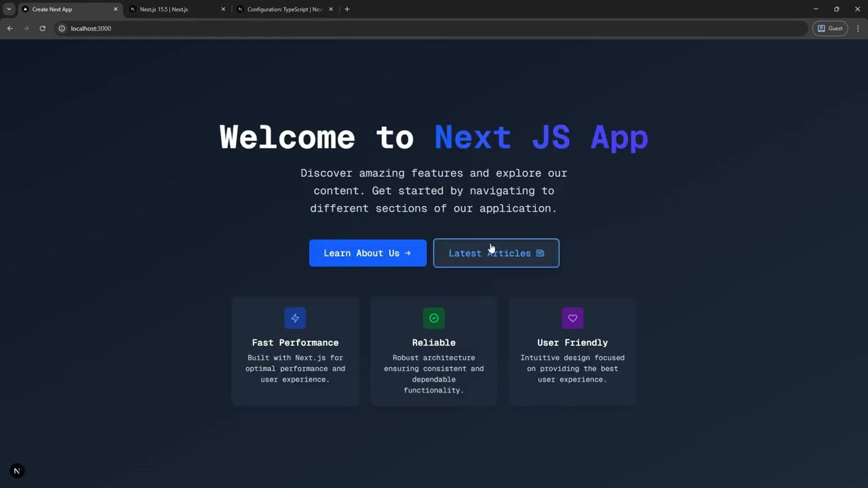Expand the tab search dropdown

click(x=9, y=9)
